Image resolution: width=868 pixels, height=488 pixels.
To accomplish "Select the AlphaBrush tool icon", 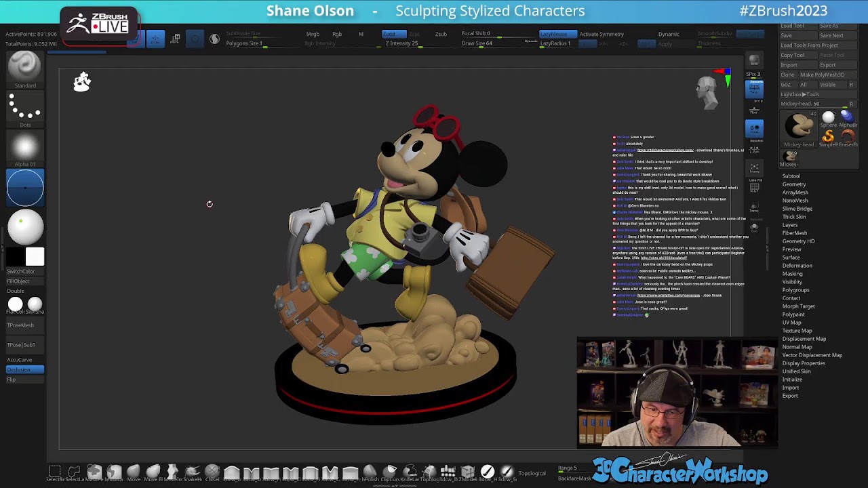I will (x=848, y=119).
